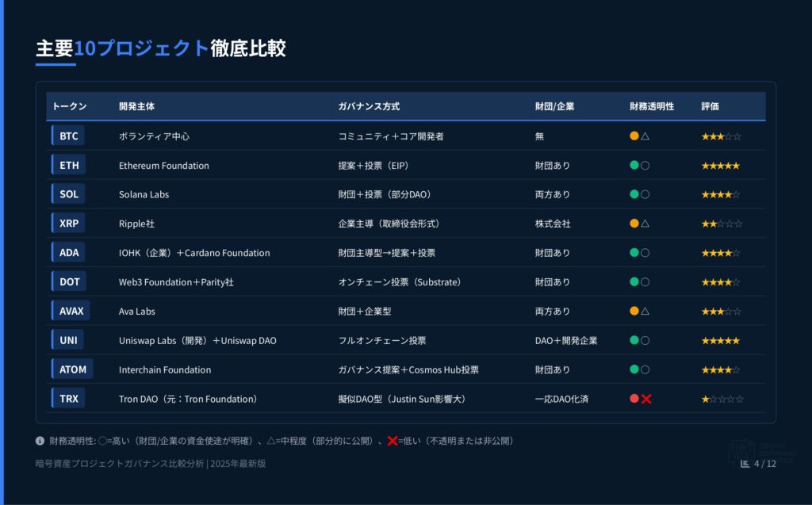
Task: Click the footer text 暗号資産プロジェクトガバナンス比較分析
Action: [120, 464]
